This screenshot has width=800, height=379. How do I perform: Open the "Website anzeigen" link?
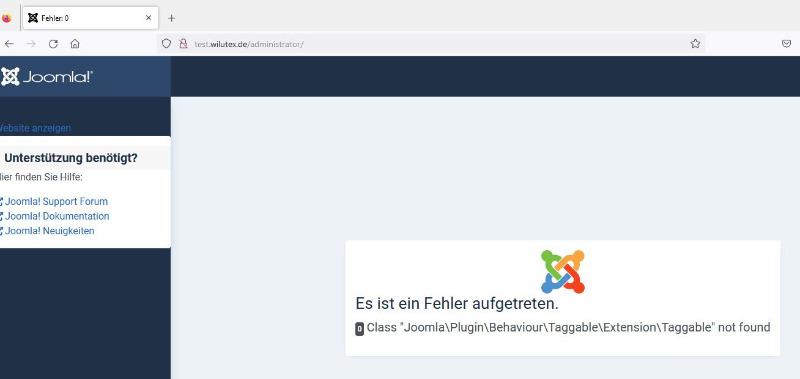click(35, 128)
